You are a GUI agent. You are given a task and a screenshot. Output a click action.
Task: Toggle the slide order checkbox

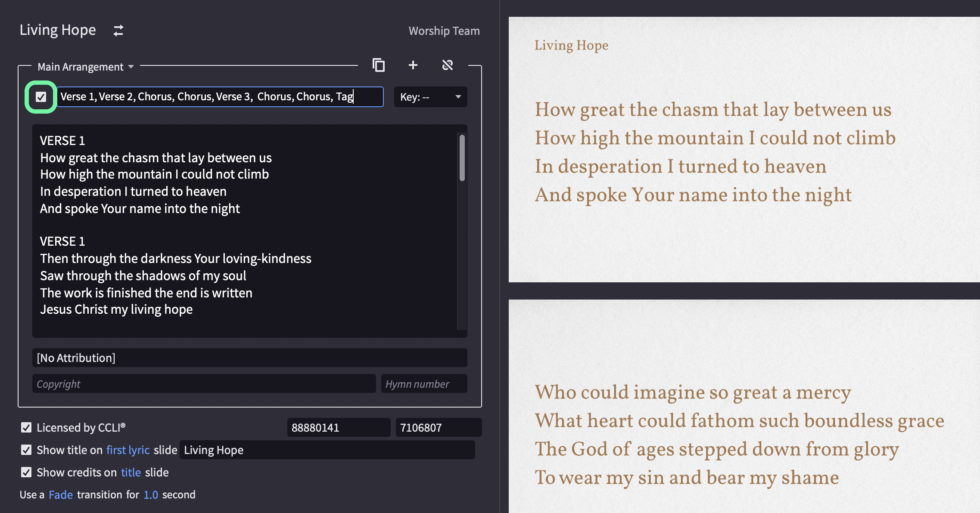pos(41,97)
